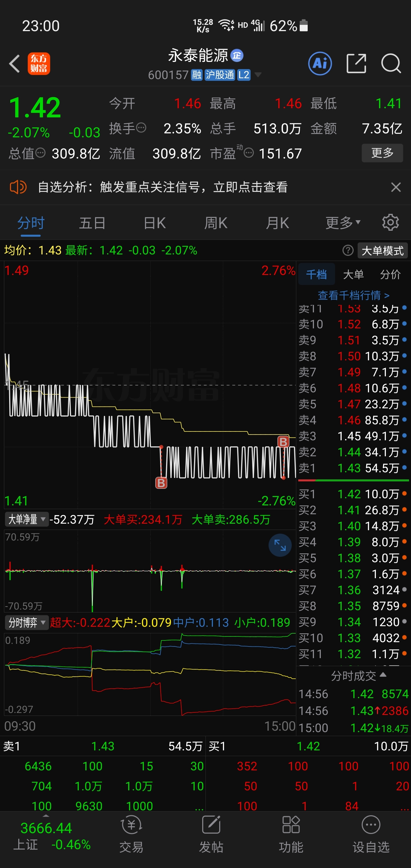Open 更多 stock data button

coord(382,153)
